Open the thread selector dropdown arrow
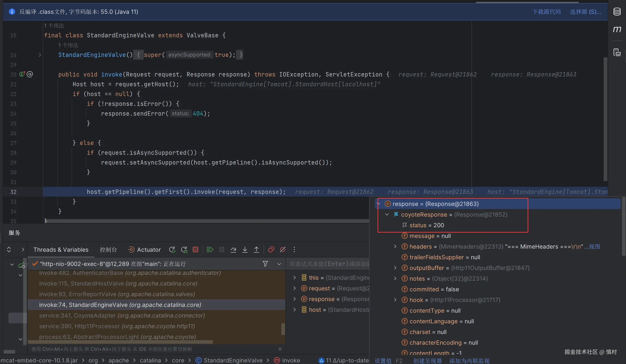The height and width of the screenshot is (364, 626). (279, 264)
